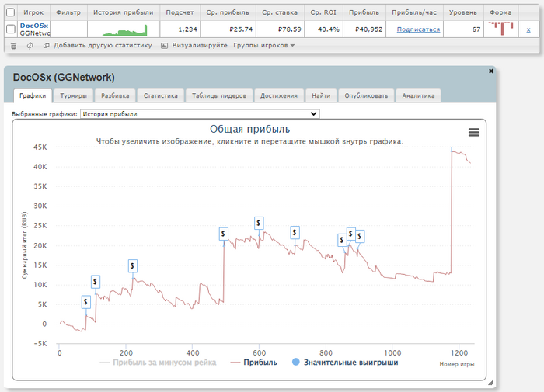
Task: Open the 'Опубликовать' tab
Action: click(366, 96)
